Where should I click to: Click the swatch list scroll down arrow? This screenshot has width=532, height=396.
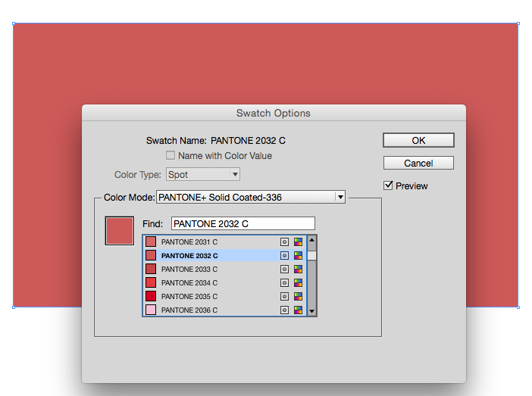(x=311, y=311)
